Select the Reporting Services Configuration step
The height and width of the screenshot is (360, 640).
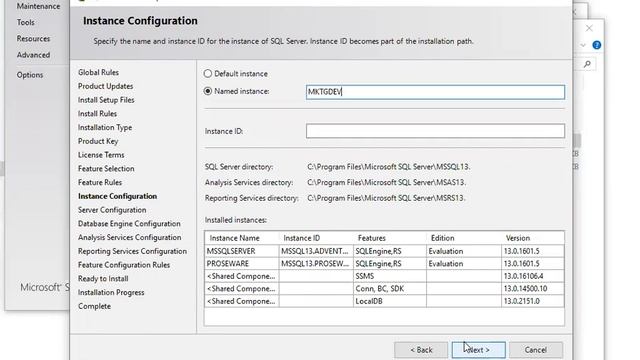tap(132, 251)
